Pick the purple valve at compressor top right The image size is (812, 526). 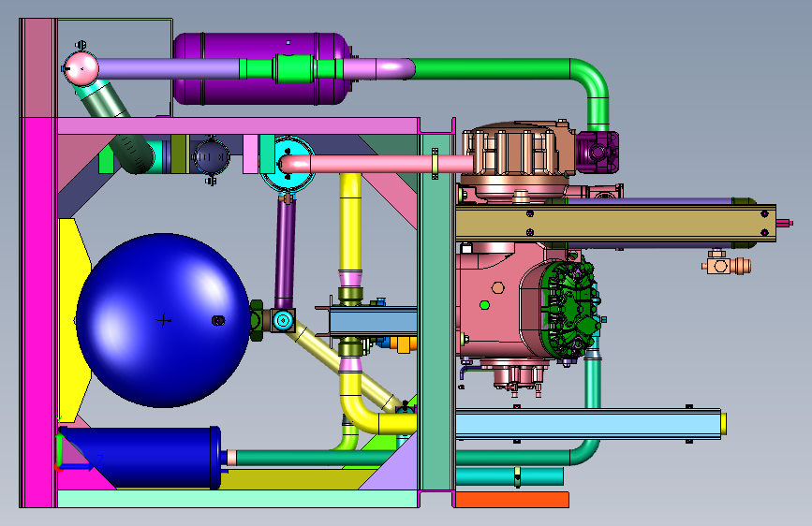pyautogui.click(x=598, y=153)
